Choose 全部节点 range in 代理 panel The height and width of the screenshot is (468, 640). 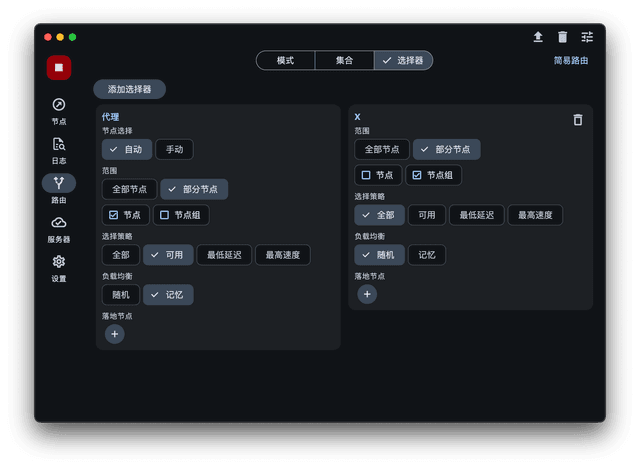click(129, 189)
